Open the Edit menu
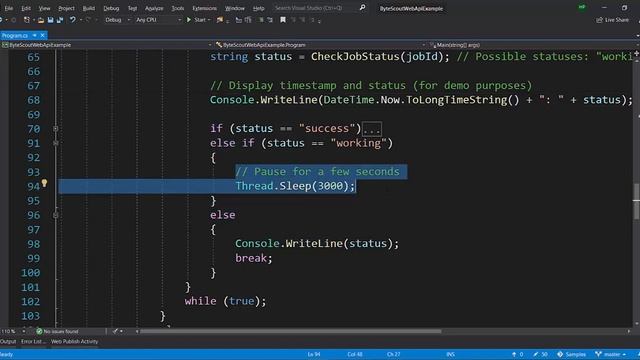 tap(26, 8)
